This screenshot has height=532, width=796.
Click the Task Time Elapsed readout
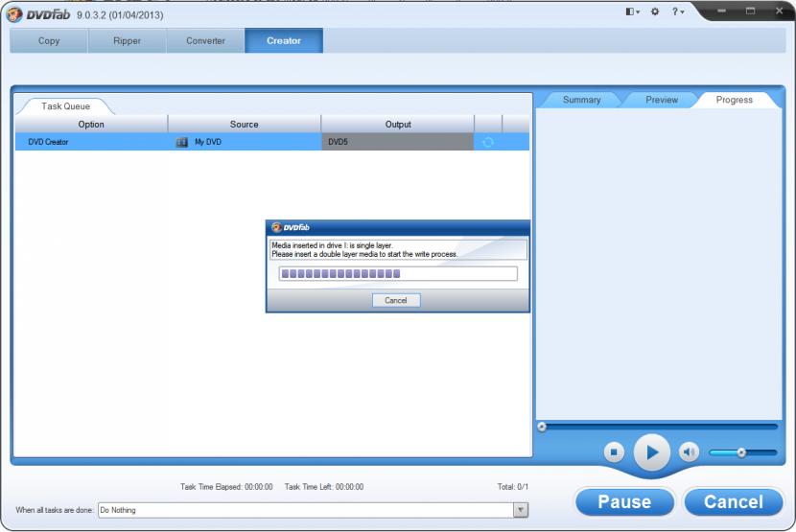(x=226, y=487)
